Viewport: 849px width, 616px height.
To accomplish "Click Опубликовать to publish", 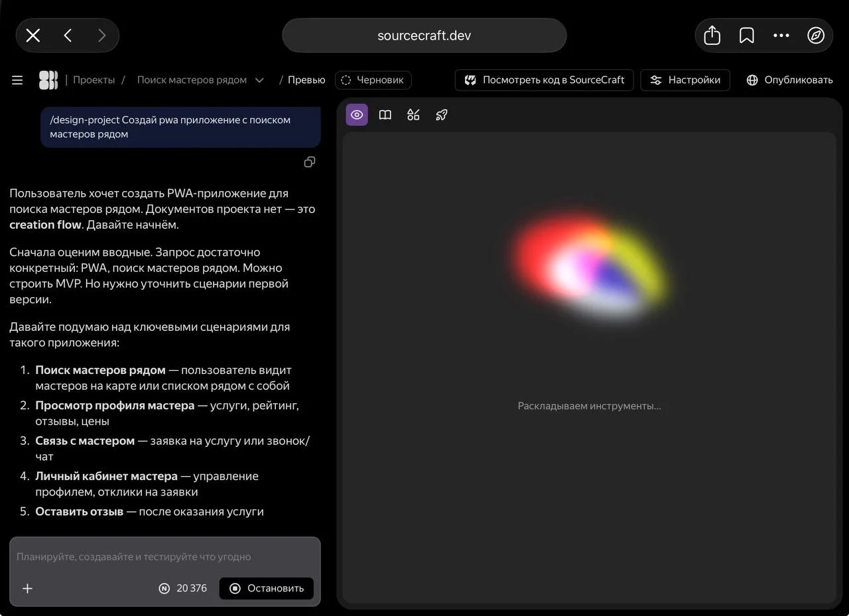I will tap(789, 80).
